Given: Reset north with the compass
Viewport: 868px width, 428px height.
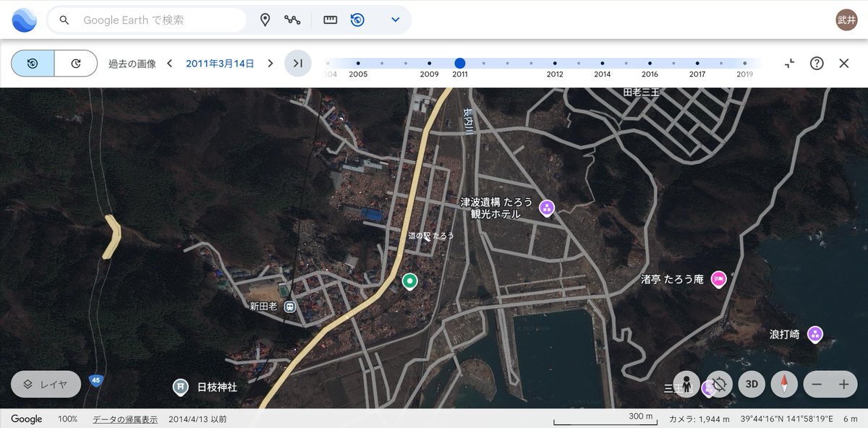Looking at the screenshot, I should 784,384.
